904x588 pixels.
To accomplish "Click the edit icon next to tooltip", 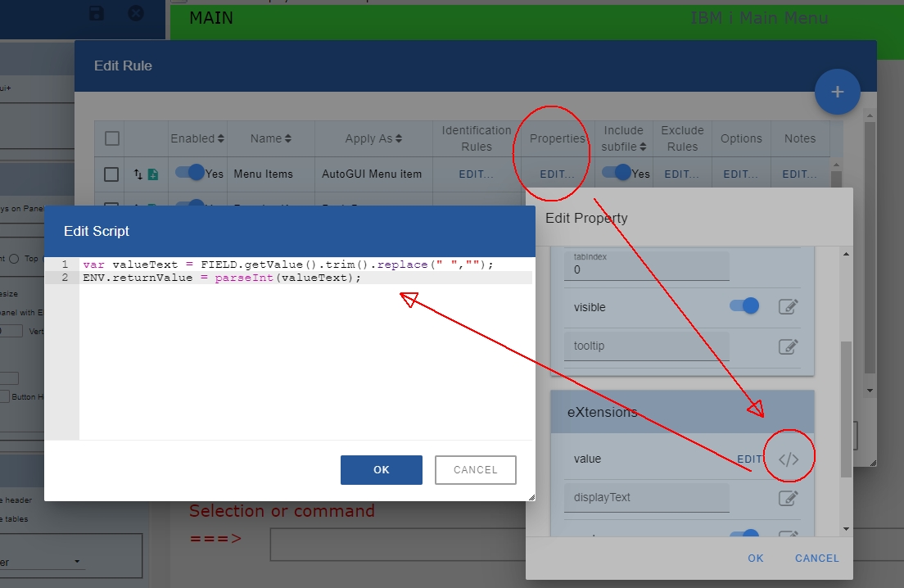I will [x=788, y=346].
